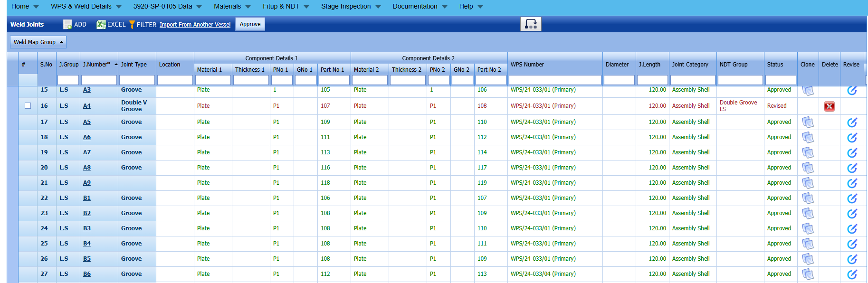This screenshot has width=868, height=283.
Task: Revise joint A6 using revise icon
Action: tap(852, 138)
